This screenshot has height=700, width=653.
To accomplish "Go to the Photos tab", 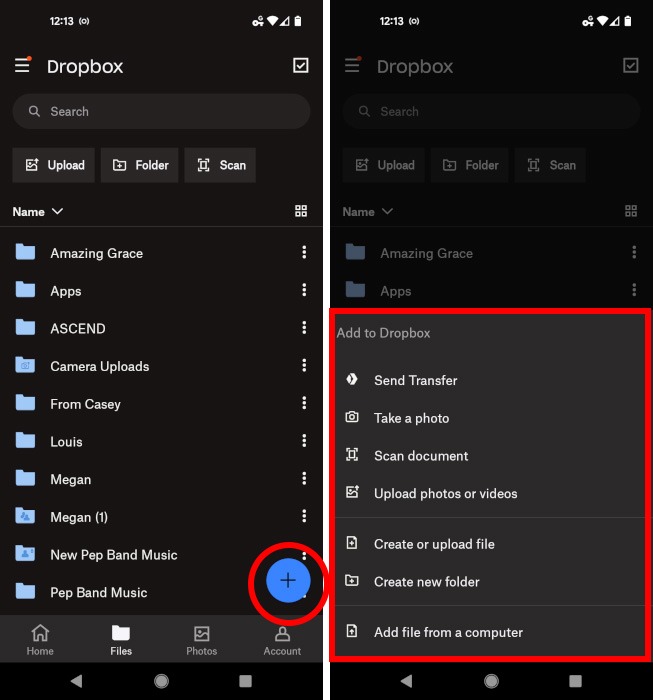I will click(x=202, y=640).
